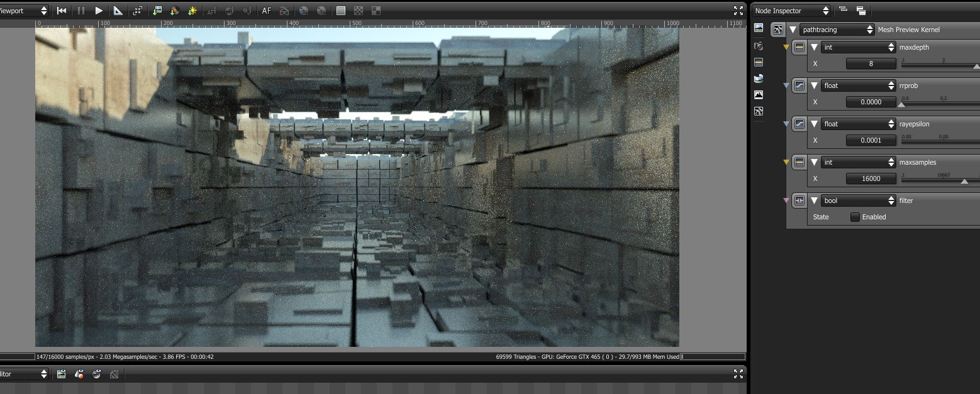Click the first icon in lower editor toolbar
Screen dimensions: 980x394
coord(61,374)
